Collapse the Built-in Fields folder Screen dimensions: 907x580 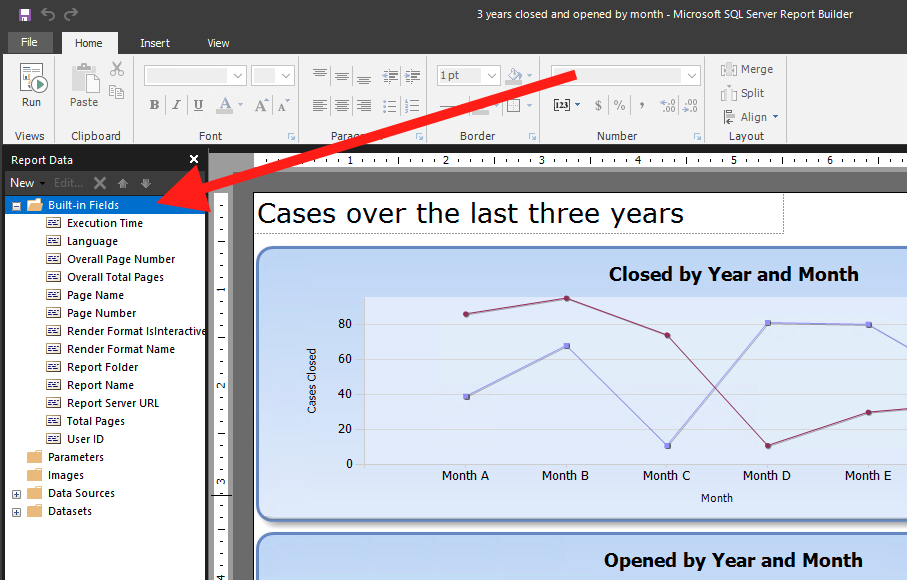[x=16, y=206]
